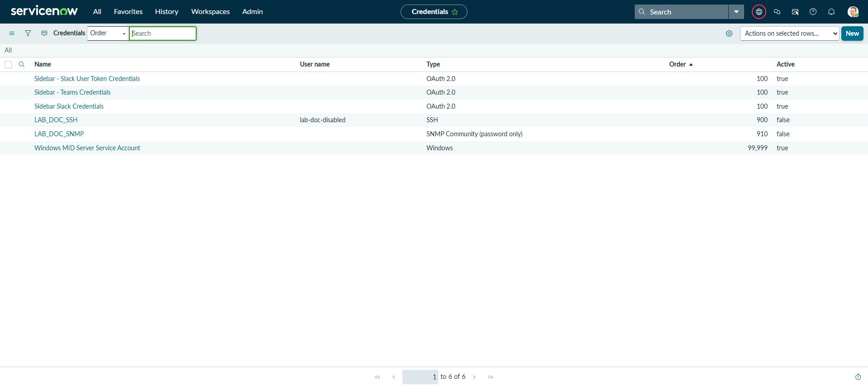Open the All menu
The width and height of the screenshot is (868, 387).
(97, 12)
